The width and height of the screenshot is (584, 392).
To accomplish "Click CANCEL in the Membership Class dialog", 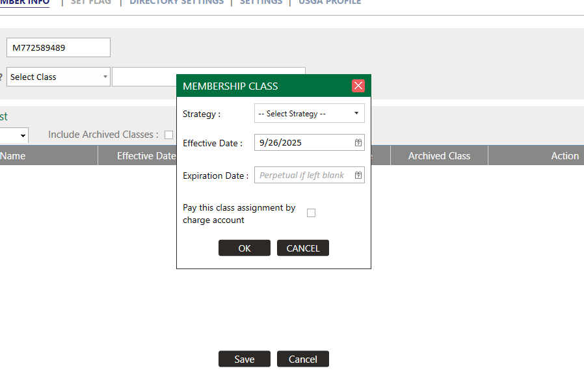I will click(x=303, y=248).
